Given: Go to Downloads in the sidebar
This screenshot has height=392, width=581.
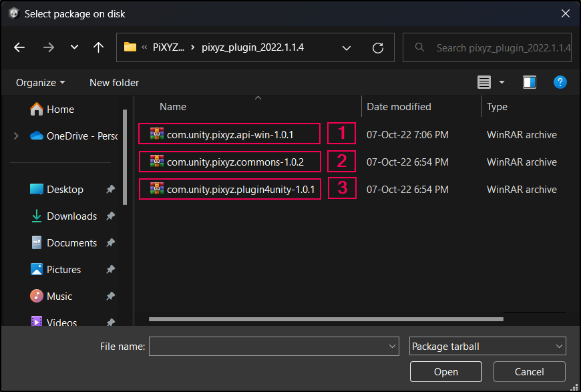Looking at the screenshot, I should [x=71, y=216].
